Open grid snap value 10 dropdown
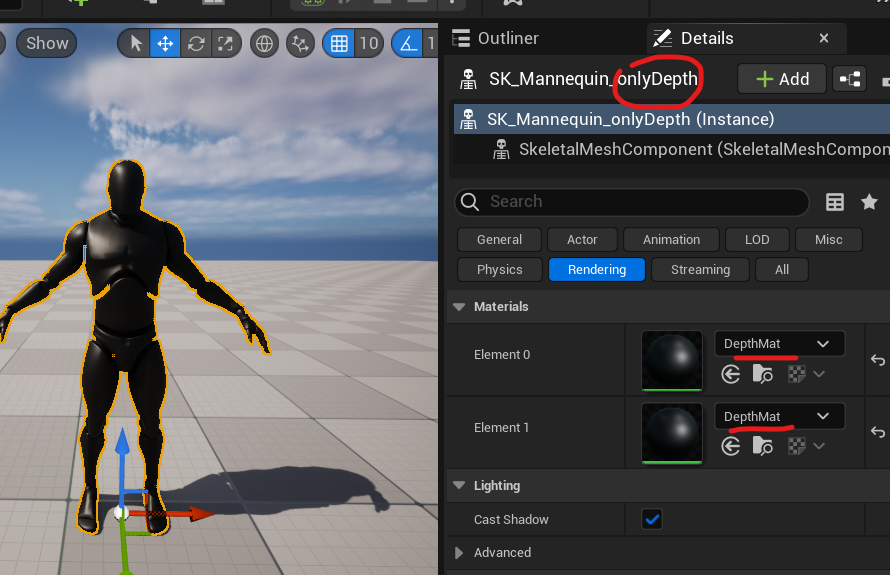 coord(369,43)
